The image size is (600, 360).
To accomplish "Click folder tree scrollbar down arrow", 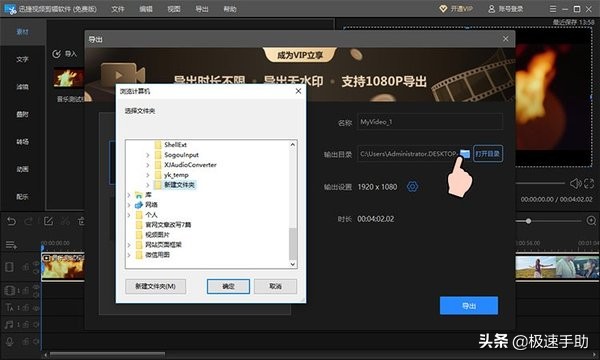I will [x=293, y=264].
